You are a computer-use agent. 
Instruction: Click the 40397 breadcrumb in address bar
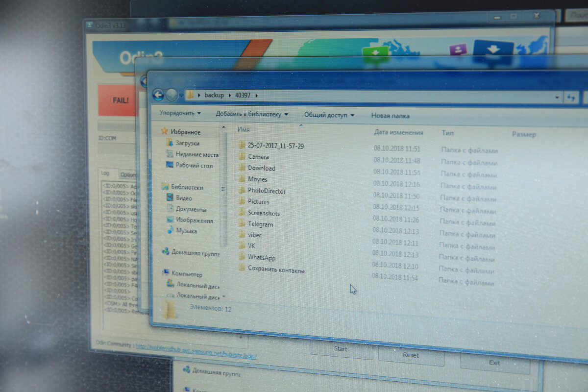[x=243, y=96]
